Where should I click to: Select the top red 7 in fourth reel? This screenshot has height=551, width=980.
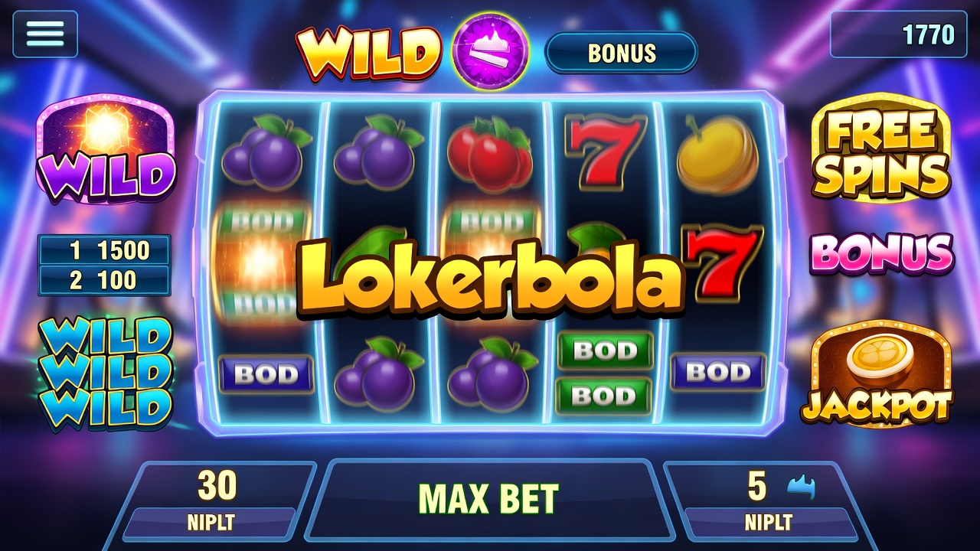tap(601, 150)
